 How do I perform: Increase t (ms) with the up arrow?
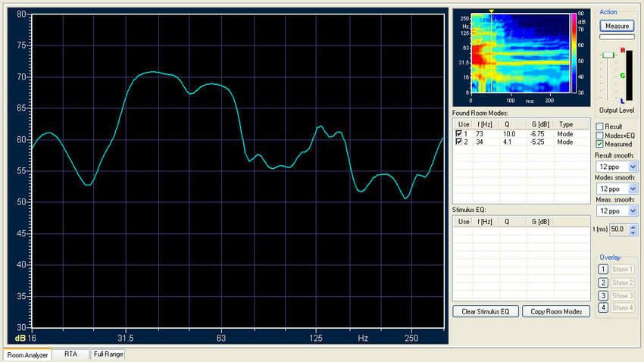(633, 227)
